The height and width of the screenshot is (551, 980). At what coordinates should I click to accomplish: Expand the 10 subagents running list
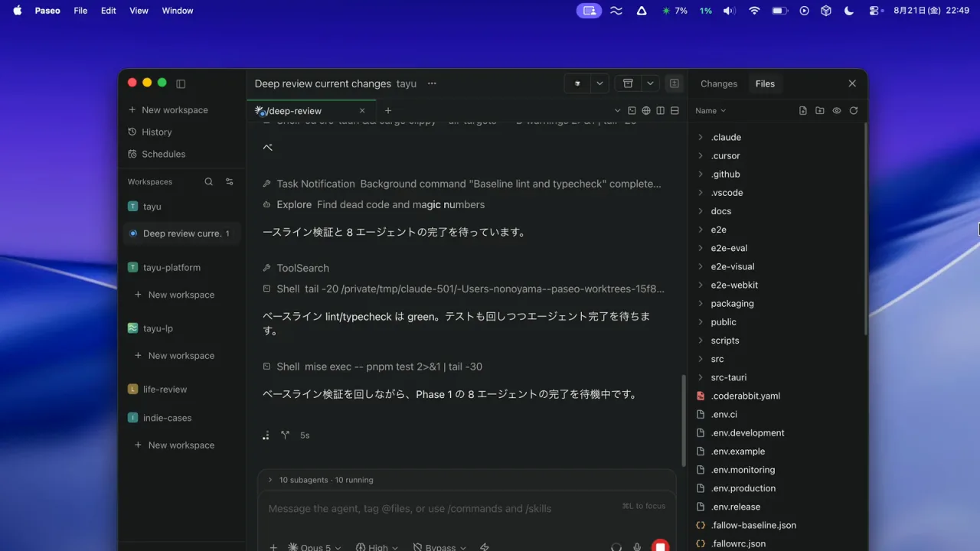466,480
